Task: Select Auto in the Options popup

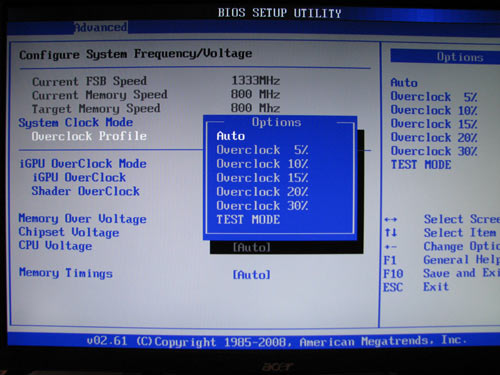Action: point(231,136)
